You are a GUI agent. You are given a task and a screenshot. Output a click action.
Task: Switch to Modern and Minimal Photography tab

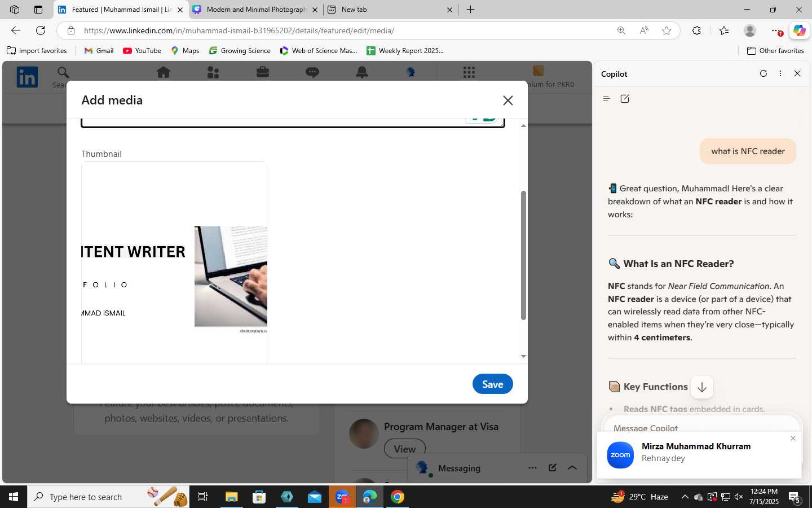point(255,10)
